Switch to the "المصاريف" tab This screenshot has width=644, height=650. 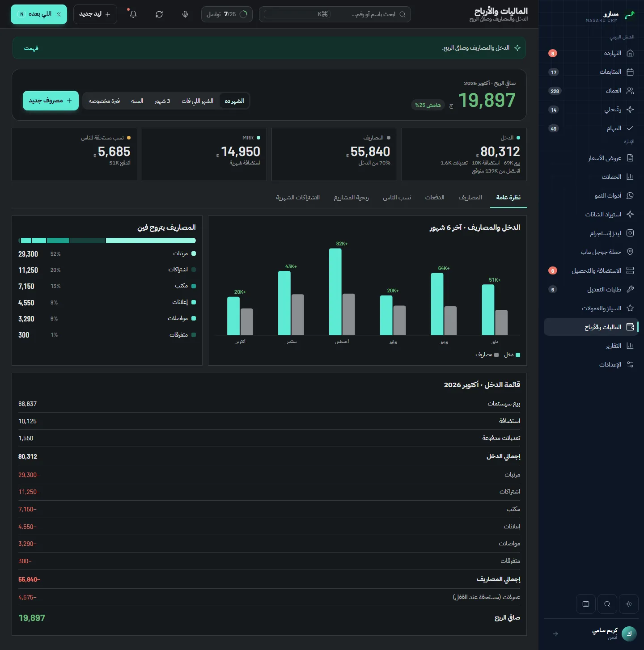tap(470, 198)
